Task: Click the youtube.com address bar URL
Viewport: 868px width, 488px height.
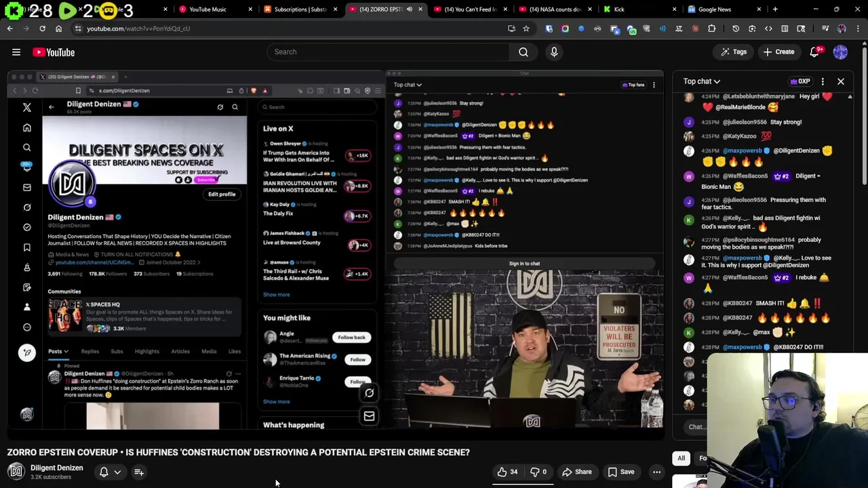Action: pyautogui.click(x=138, y=28)
